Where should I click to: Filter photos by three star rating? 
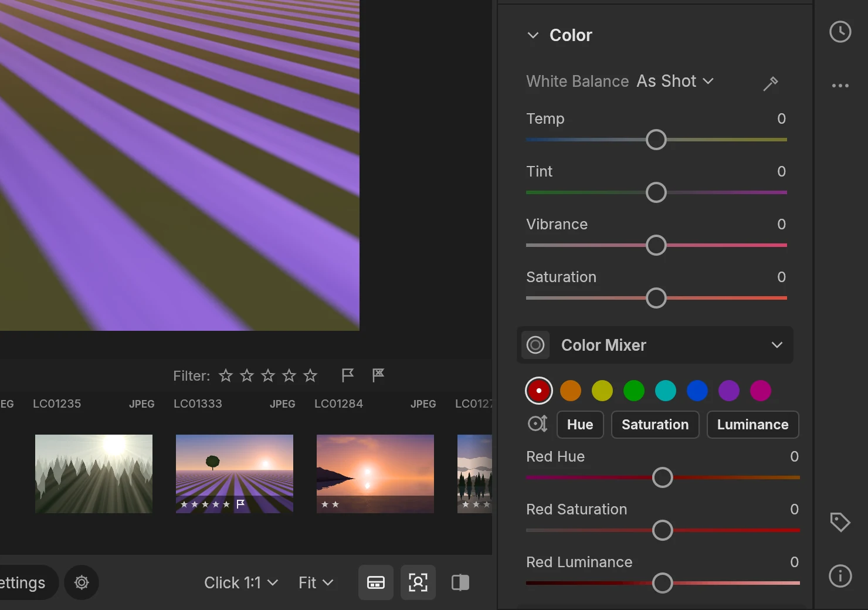[268, 375]
